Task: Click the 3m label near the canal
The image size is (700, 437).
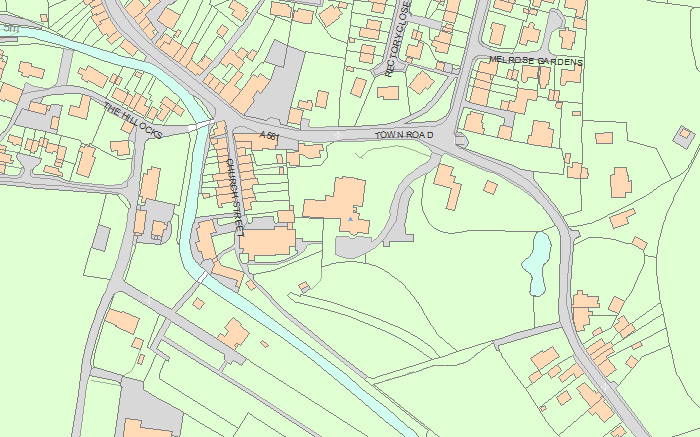Action: coord(12,29)
